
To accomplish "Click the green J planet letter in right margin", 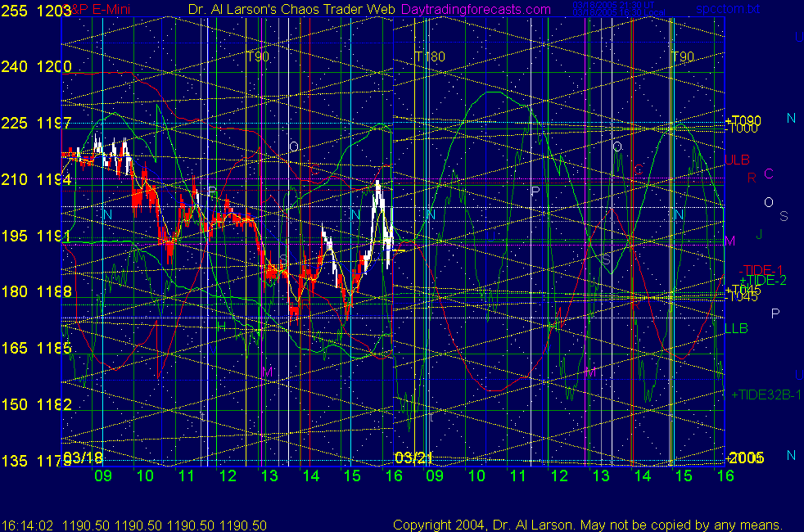I will 759,234.
